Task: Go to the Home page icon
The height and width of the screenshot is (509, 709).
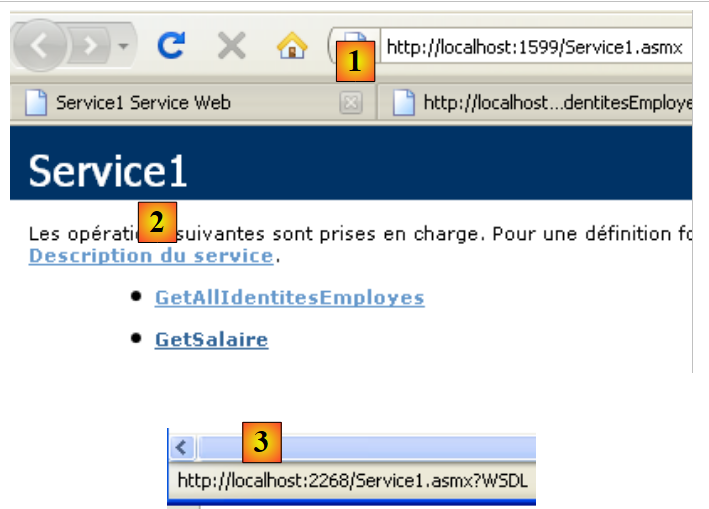Action: pos(291,46)
